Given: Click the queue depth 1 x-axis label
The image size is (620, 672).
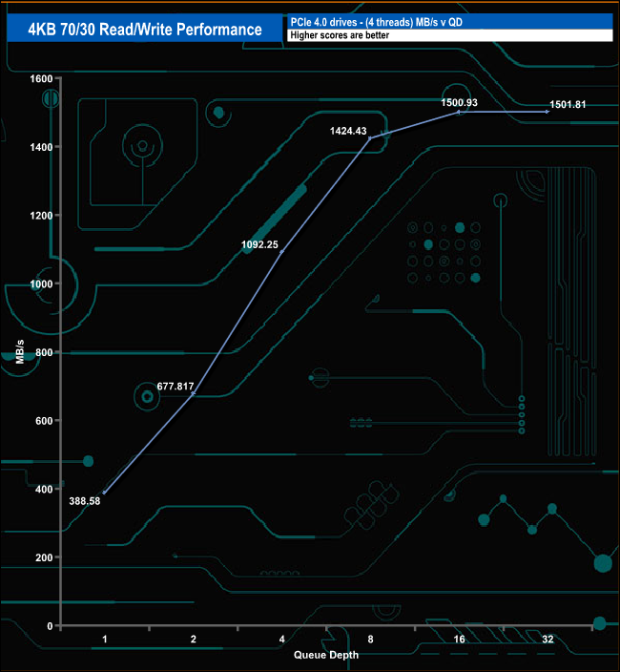Looking at the screenshot, I should [105, 640].
